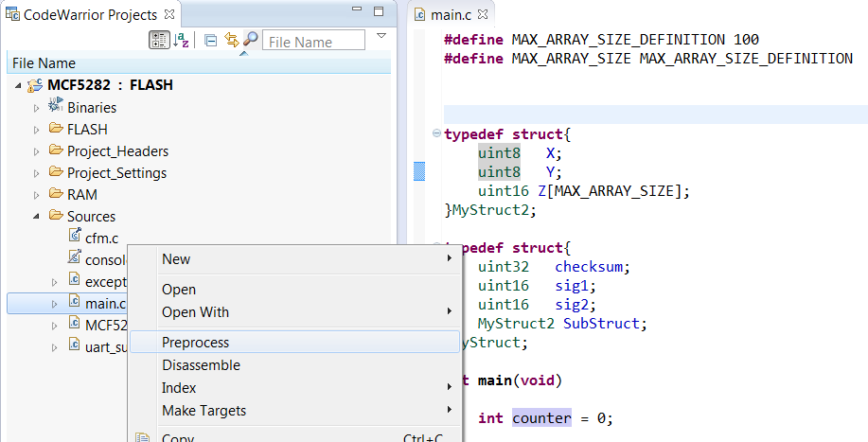The height and width of the screenshot is (442, 868).
Task: Click the Collapse All icon
Action: click(210, 41)
